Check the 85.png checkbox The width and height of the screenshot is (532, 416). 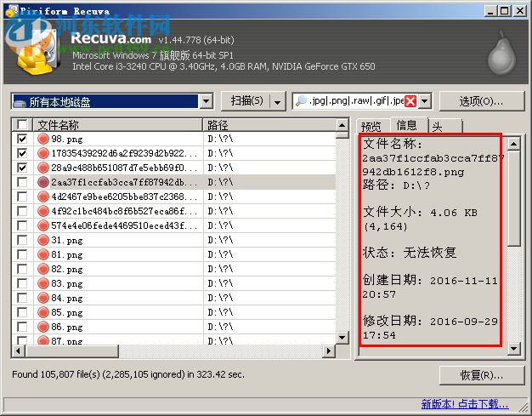(22, 312)
